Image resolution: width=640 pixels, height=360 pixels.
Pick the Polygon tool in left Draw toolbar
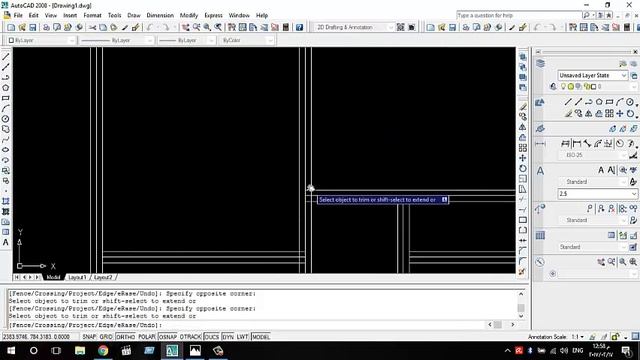[6, 88]
